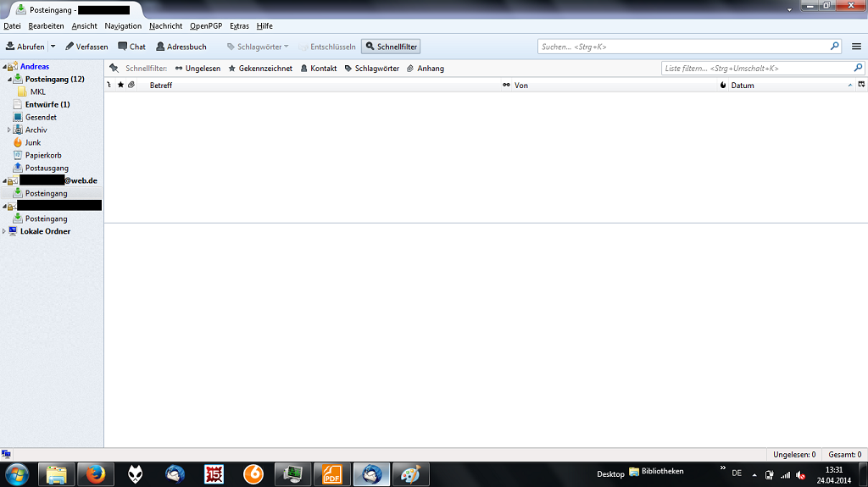The width and height of the screenshot is (868, 487).
Task: Click the volume icon in system tray
Action: [x=800, y=475]
